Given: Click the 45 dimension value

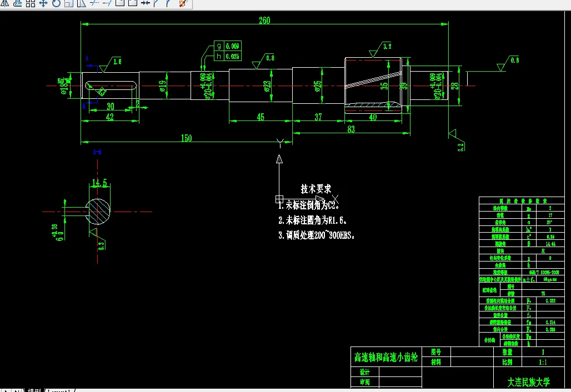Looking at the screenshot, I should tap(261, 117).
